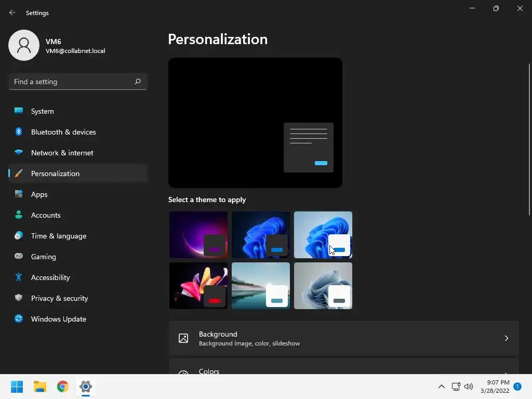Click the Background picture icon
The height and width of the screenshot is (399, 532).
(183, 338)
